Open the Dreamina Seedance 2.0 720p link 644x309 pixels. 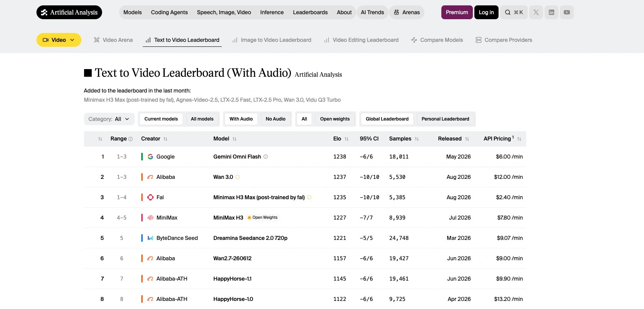click(250, 238)
